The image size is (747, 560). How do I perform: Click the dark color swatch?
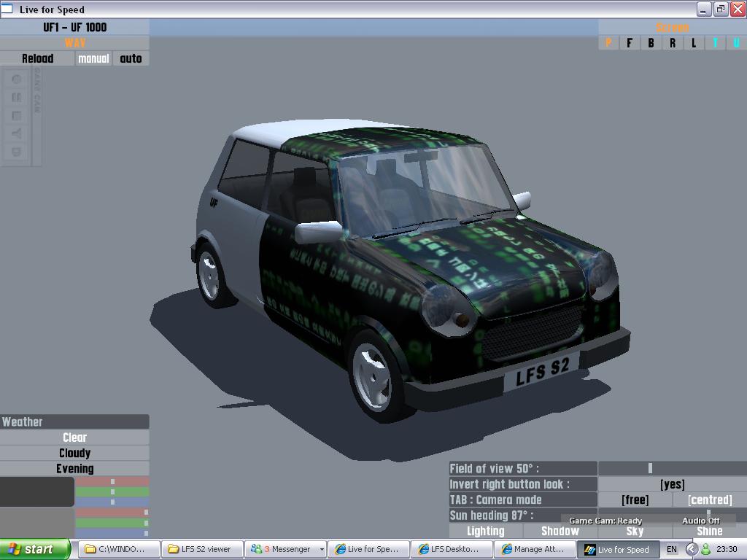click(37, 492)
